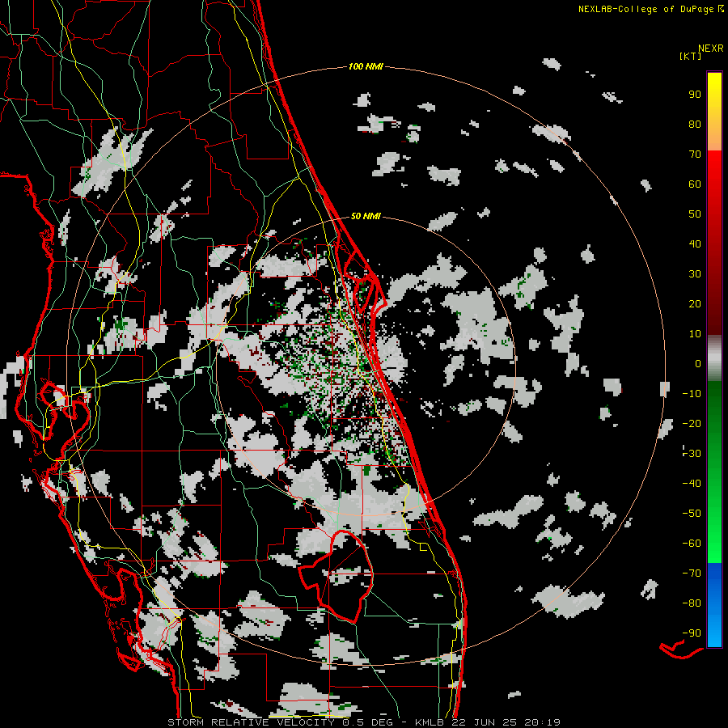
Task: Click the -50 knot scale value
Action: (692, 514)
